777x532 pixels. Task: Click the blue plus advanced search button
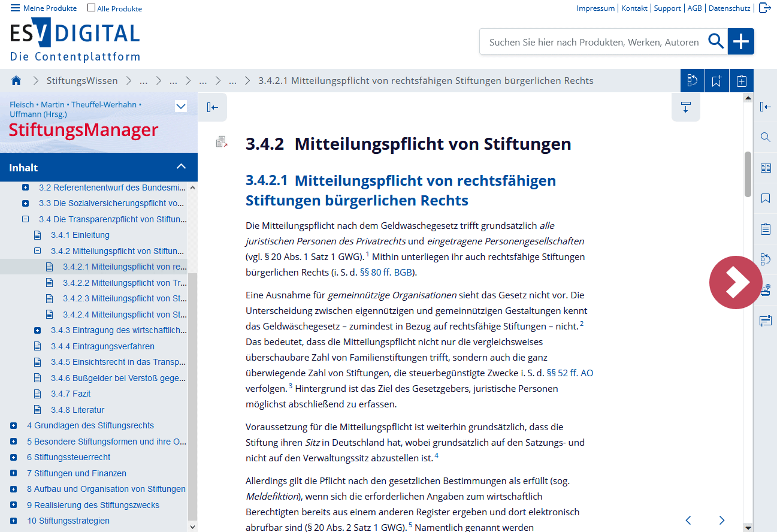coord(741,41)
